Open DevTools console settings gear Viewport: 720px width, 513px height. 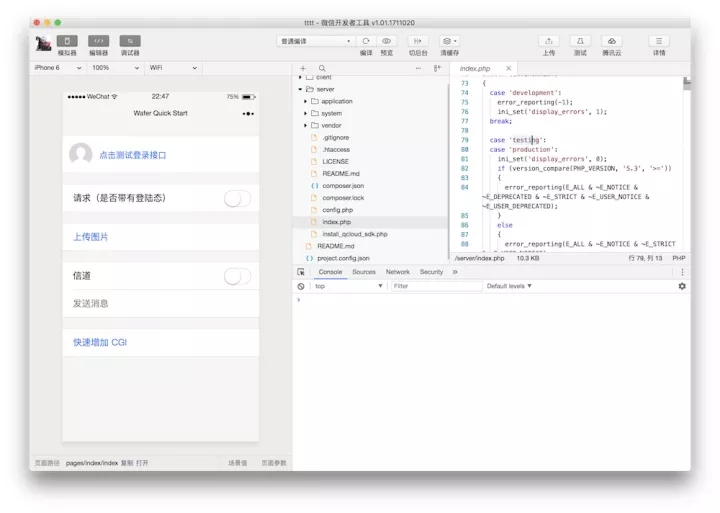click(682, 286)
